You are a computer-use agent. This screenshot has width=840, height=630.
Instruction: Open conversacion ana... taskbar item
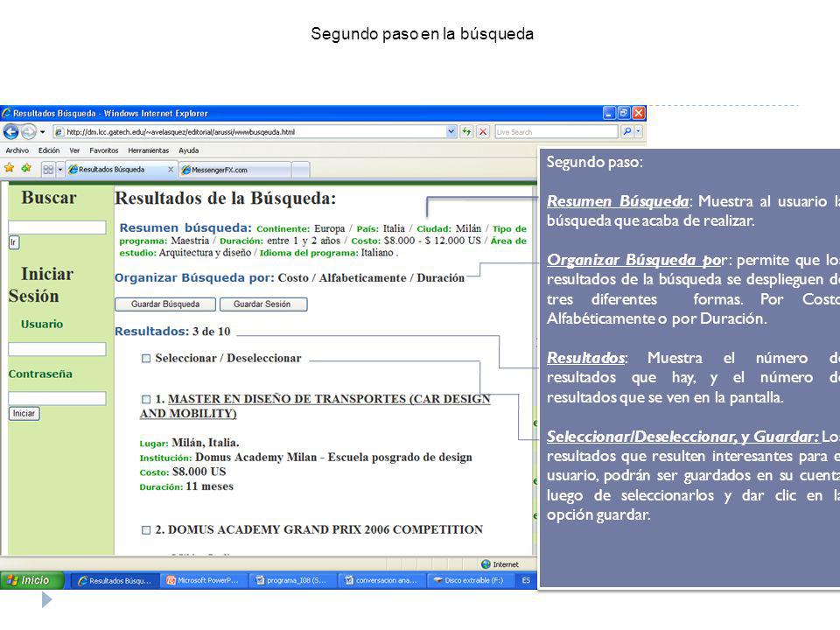381,581
